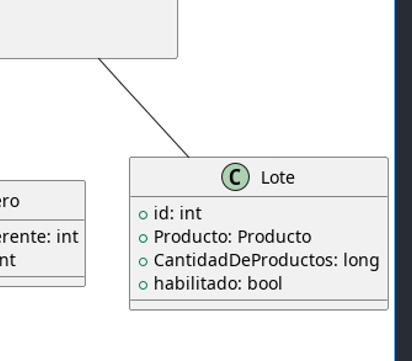Click the green class C icon of Lote

pos(235,177)
